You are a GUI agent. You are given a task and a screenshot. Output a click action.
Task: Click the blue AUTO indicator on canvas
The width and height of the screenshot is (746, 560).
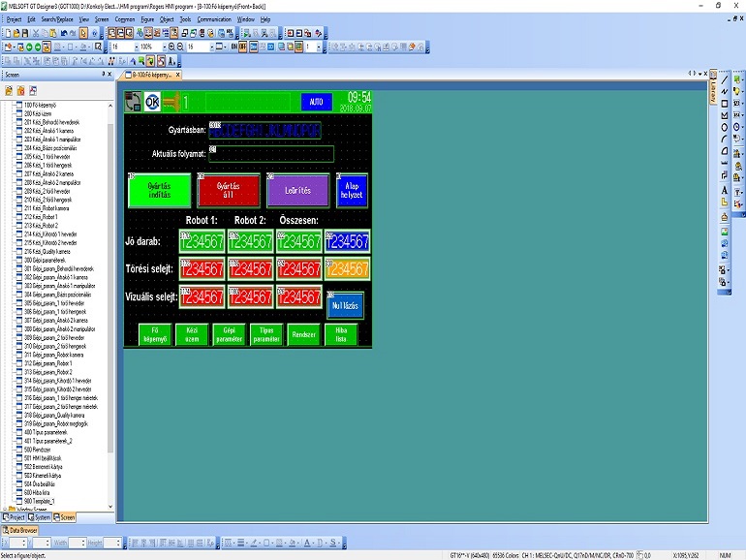click(317, 102)
